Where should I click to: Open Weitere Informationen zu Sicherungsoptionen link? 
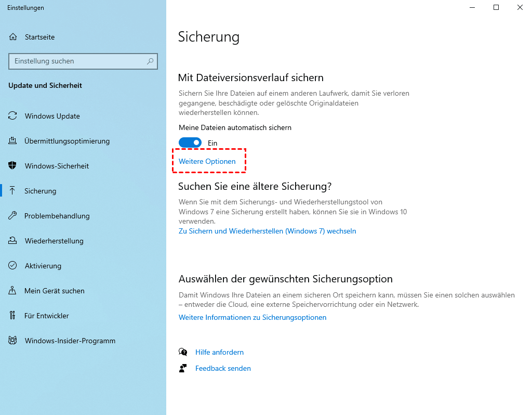tap(252, 317)
